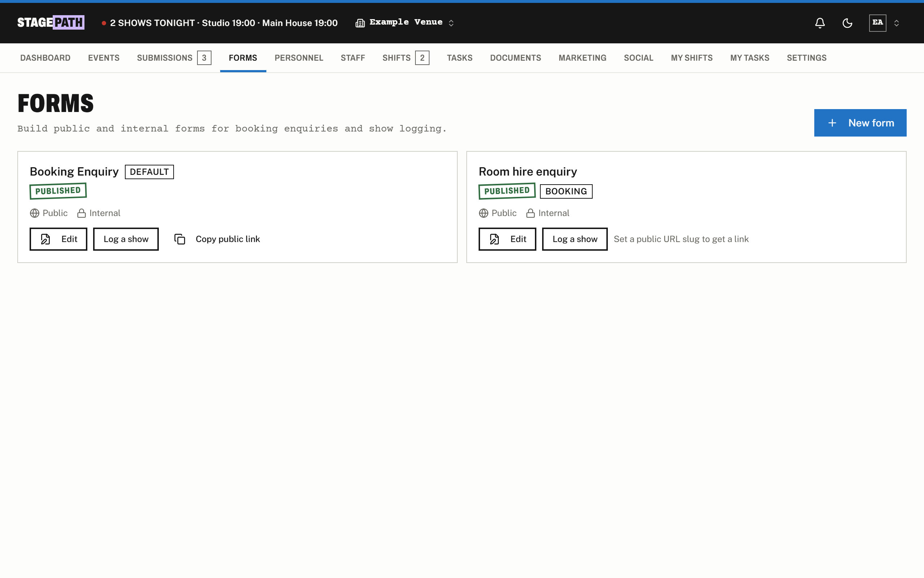Toggle dark mode with the moon icon
Image resolution: width=924 pixels, height=578 pixels.
847,23
